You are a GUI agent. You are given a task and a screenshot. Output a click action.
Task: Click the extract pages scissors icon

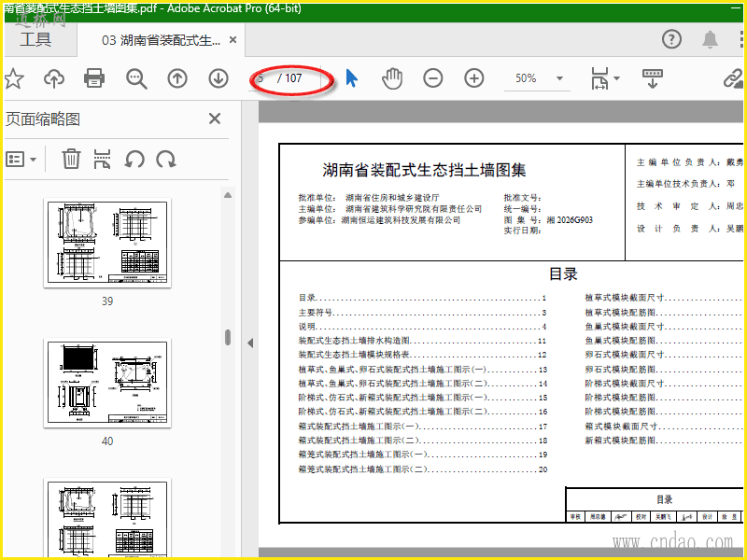tap(103, 159)
